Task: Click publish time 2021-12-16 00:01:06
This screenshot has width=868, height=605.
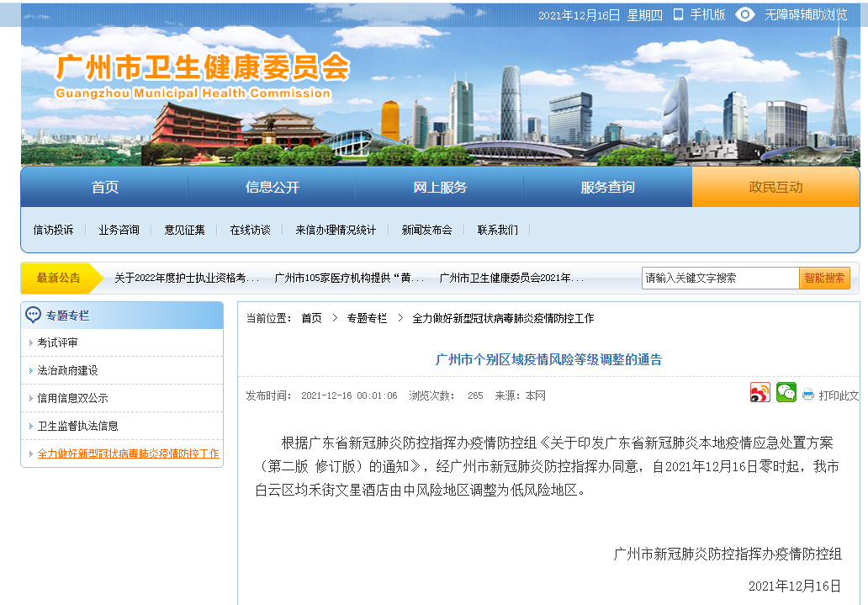Action: [x=349, y=395]
